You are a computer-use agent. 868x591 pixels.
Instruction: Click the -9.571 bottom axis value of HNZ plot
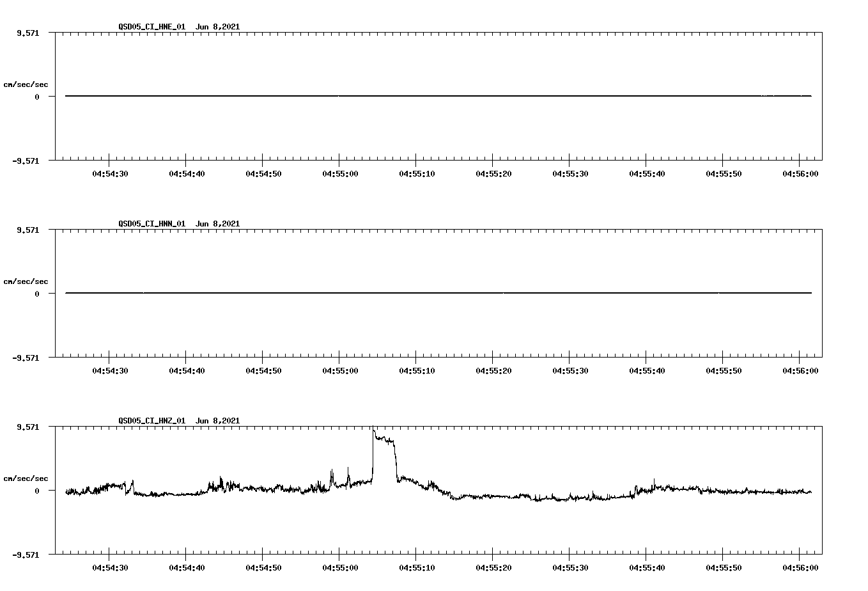tap(26, 555)
